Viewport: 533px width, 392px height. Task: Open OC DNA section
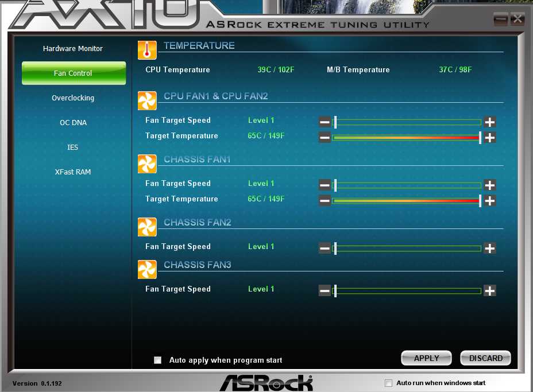tap(73, 123)
